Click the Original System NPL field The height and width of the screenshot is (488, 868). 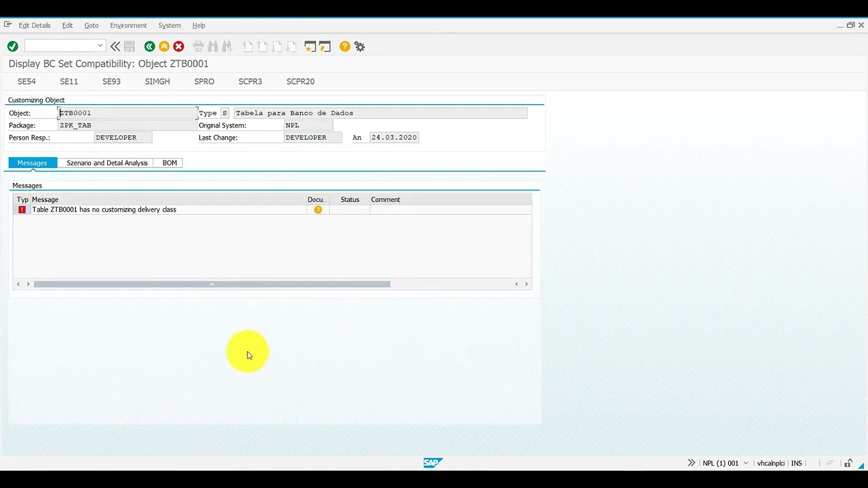click(x=308, y=125)
